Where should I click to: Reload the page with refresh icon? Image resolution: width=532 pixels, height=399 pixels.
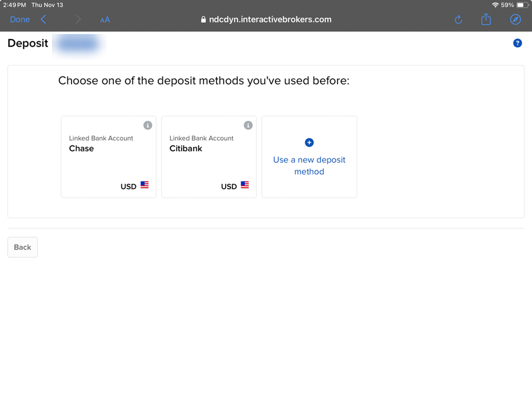pos(458,20)
